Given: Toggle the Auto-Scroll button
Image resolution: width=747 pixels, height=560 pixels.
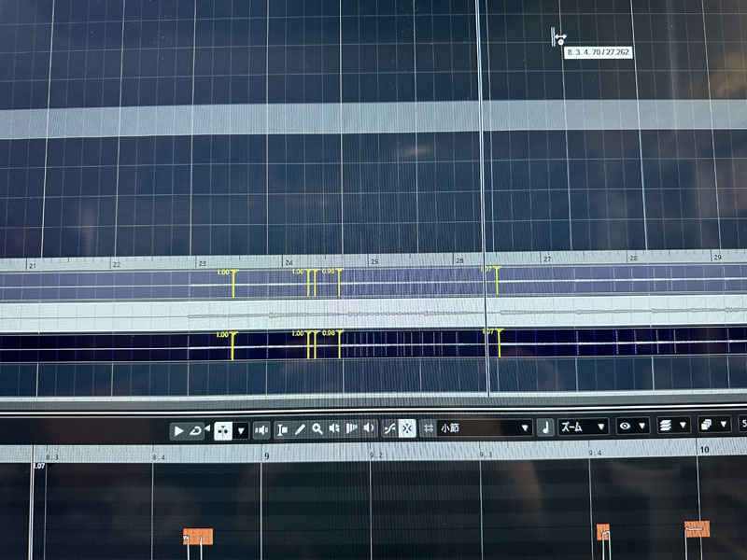Looking at the screenshot, I should point(223,431).
